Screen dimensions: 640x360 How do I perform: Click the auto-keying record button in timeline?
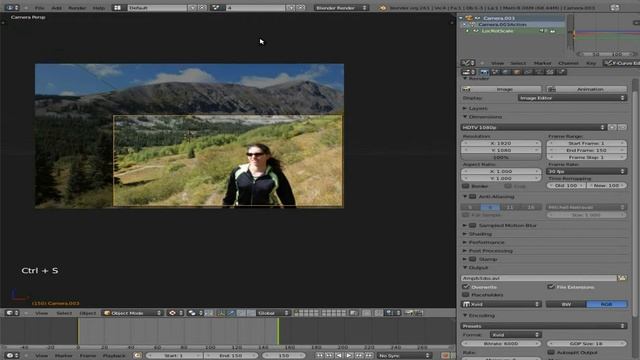[x=445, y=356]
